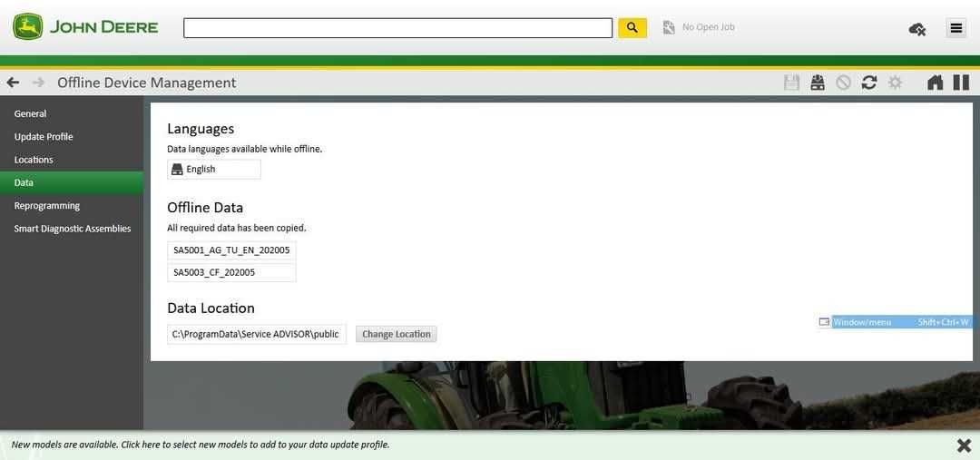The width and height of the screenshot is (980, 460).
Task: Click the download to drive icon
Action: pos(818,83)
